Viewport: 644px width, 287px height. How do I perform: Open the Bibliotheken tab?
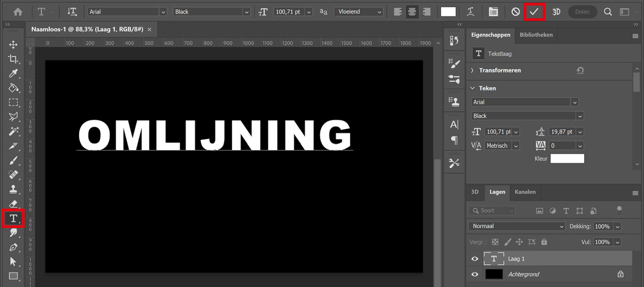coord(536,36)
